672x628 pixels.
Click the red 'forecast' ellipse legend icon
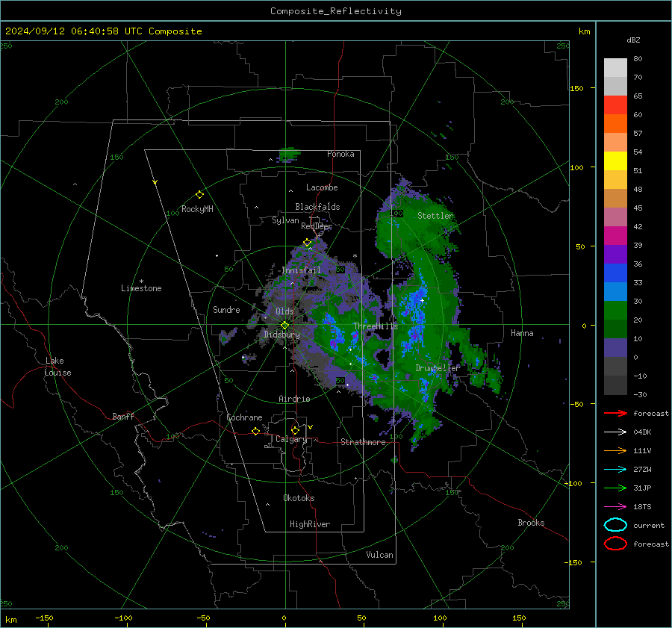tap(615, 544)
